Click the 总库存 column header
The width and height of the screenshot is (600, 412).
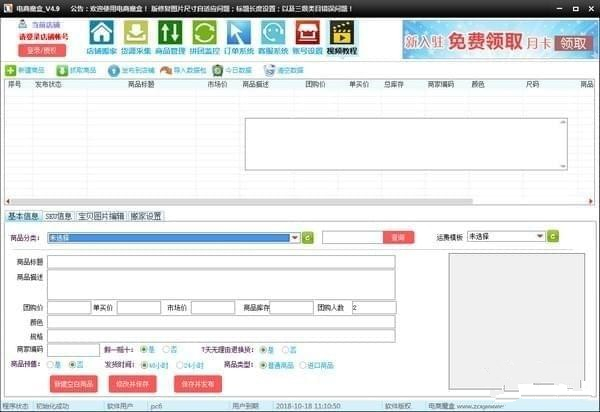point(393,84)
